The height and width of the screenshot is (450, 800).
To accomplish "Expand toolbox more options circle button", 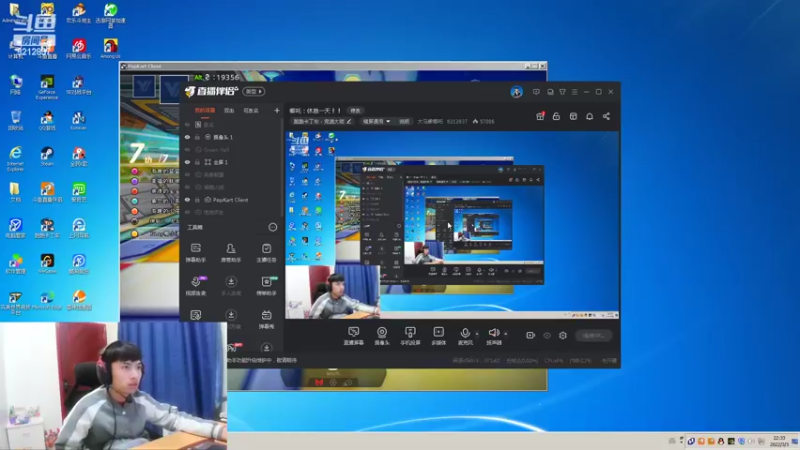I will point(272,227).
